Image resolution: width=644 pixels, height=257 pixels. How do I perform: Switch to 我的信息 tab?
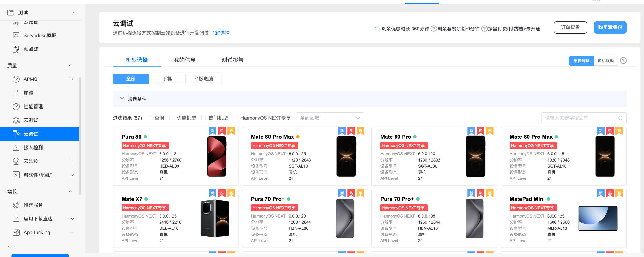point(185,60)
